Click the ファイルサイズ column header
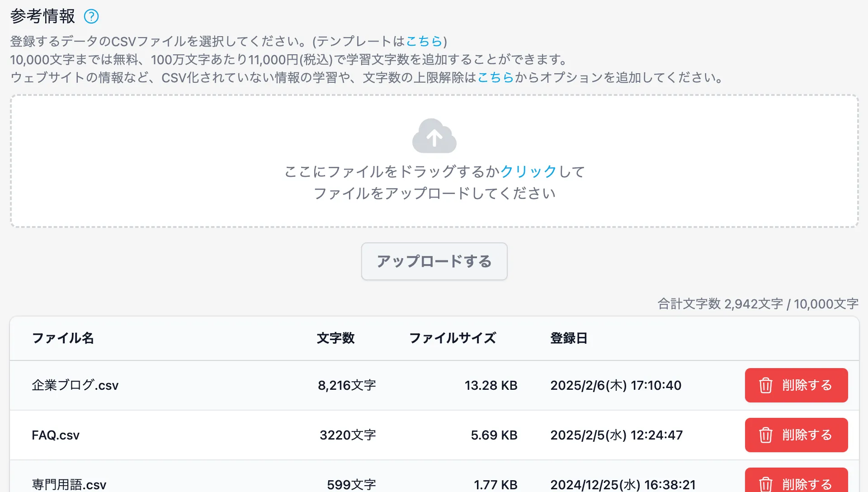Image resolution: width=868 pixels, height=492 pixels. click(x=453, y=338)
